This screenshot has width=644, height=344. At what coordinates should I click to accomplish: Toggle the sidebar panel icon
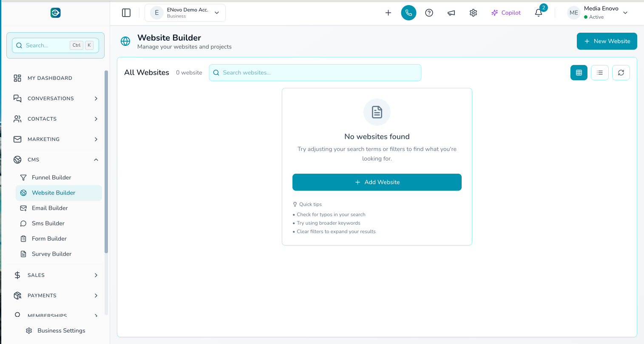coord(126,13)
